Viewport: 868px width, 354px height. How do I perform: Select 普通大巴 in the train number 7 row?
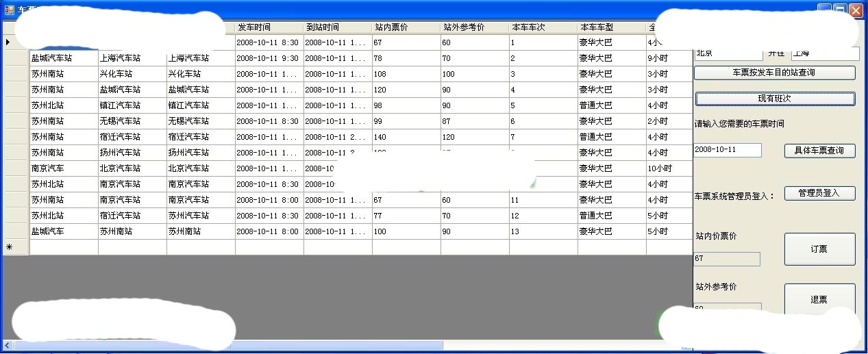coord(612,137)
